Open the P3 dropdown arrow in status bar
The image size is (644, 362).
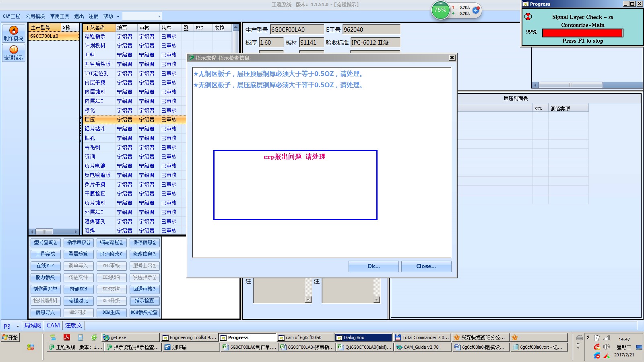coord(18,326)
